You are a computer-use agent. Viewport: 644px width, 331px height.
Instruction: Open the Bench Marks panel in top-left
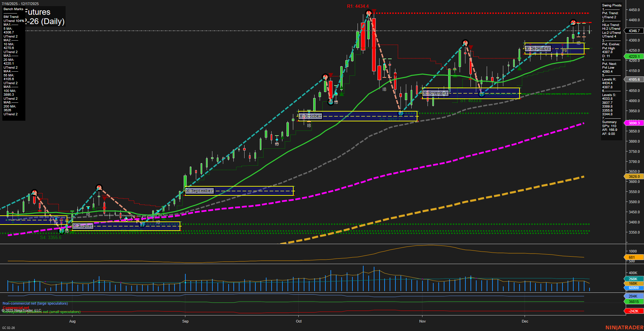(13, 9)
